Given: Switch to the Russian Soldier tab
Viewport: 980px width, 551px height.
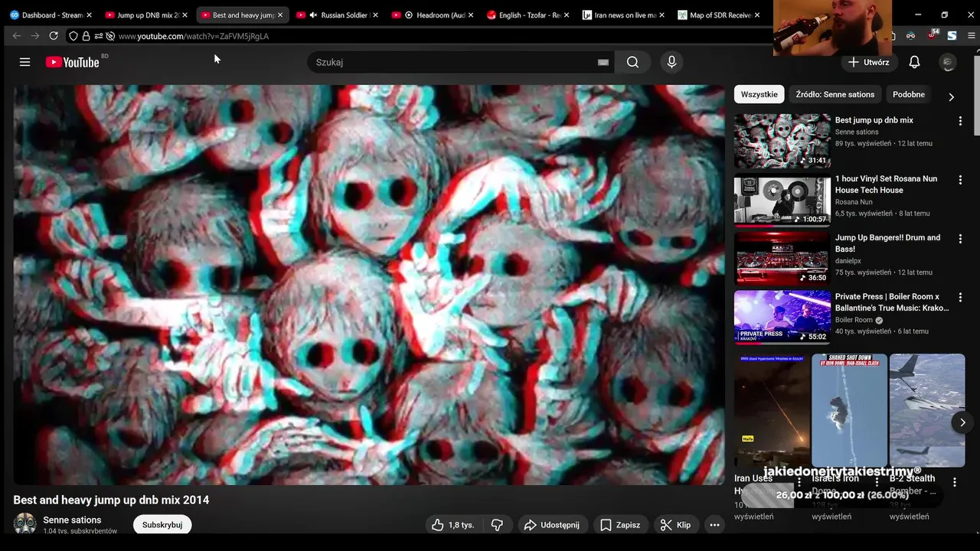Looking at the screenshot, I should 338,15.
